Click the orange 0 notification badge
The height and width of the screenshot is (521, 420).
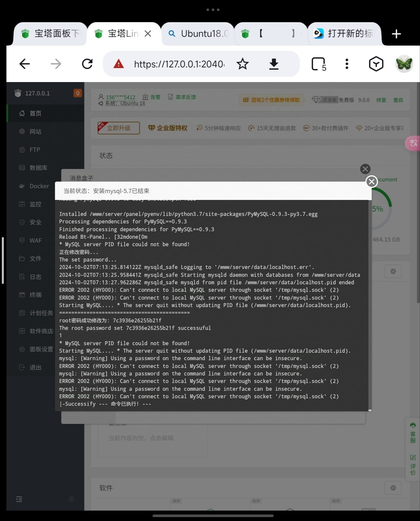[78, 93]
